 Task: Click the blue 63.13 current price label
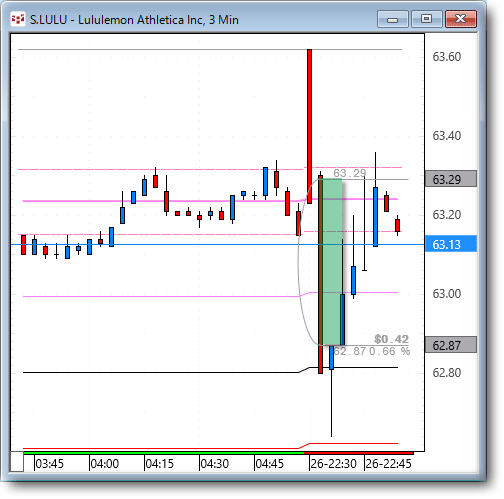(x=451, y=244)
